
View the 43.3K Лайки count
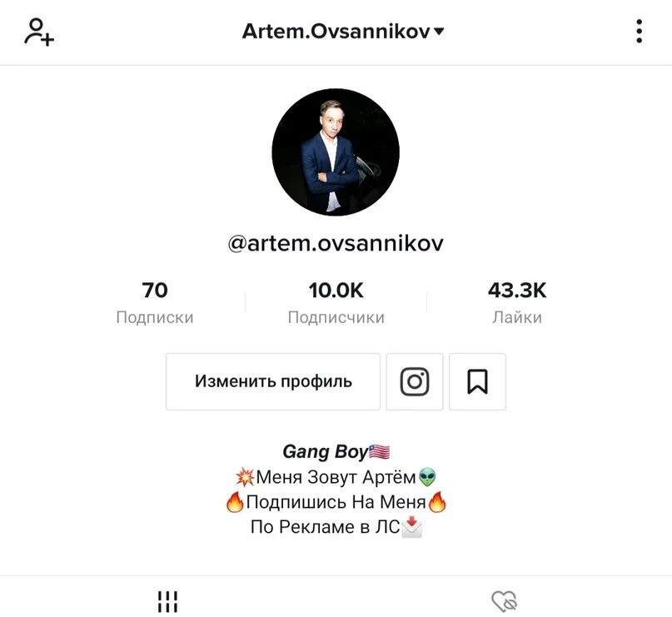click(x=517, y=302)
